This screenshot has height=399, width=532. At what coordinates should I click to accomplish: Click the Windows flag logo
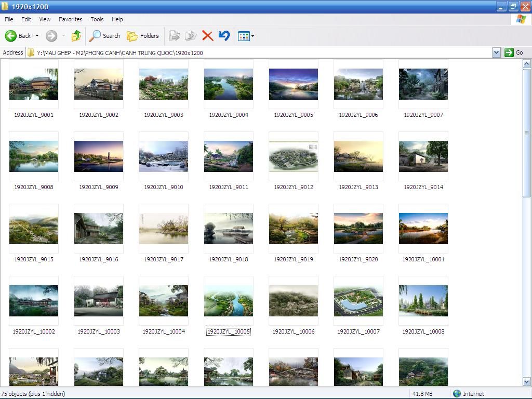(x=521, y=19)
